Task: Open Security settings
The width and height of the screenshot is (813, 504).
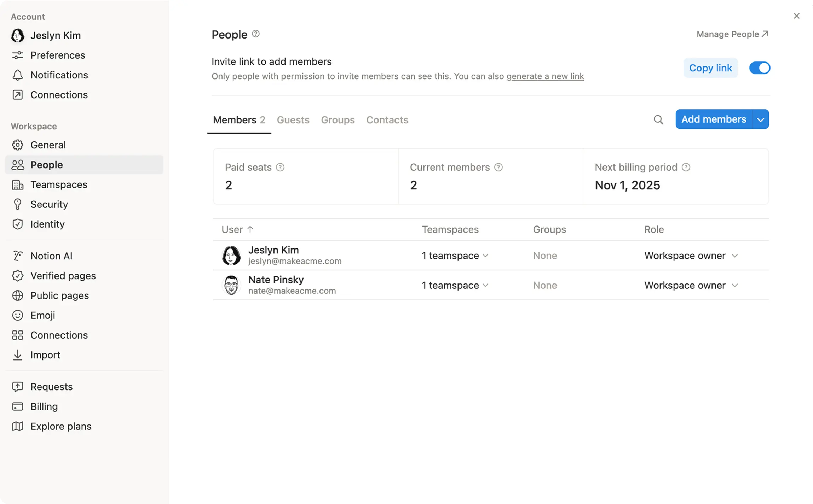Action: [x=49, y=204]
